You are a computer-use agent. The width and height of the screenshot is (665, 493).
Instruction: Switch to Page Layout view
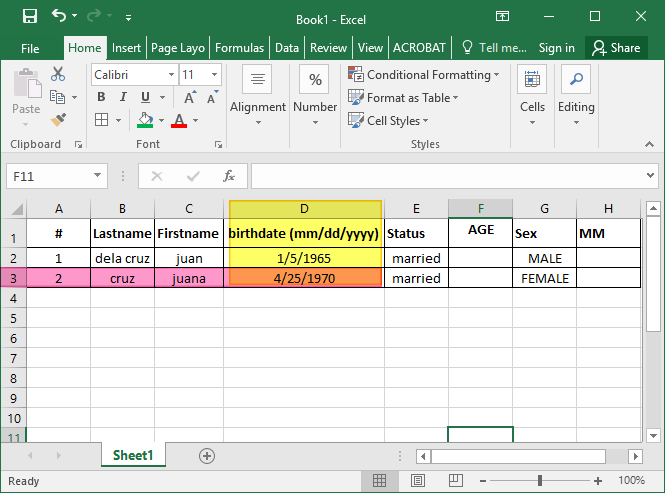418,481
